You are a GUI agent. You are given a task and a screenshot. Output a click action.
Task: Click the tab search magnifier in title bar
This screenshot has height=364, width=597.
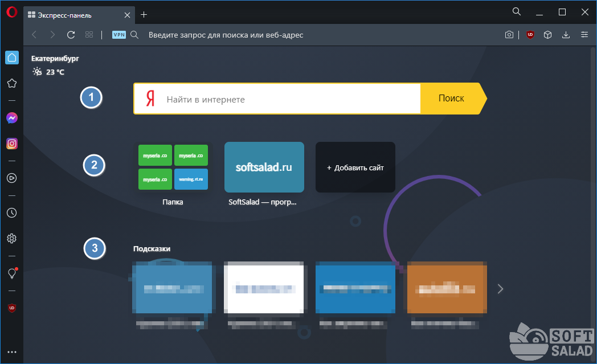(516, 11)
